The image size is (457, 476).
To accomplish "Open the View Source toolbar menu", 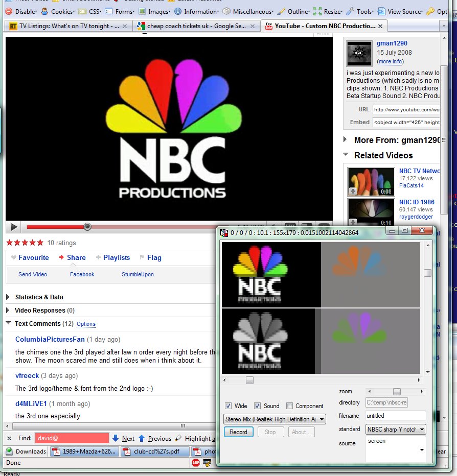I will pos(400,12).
